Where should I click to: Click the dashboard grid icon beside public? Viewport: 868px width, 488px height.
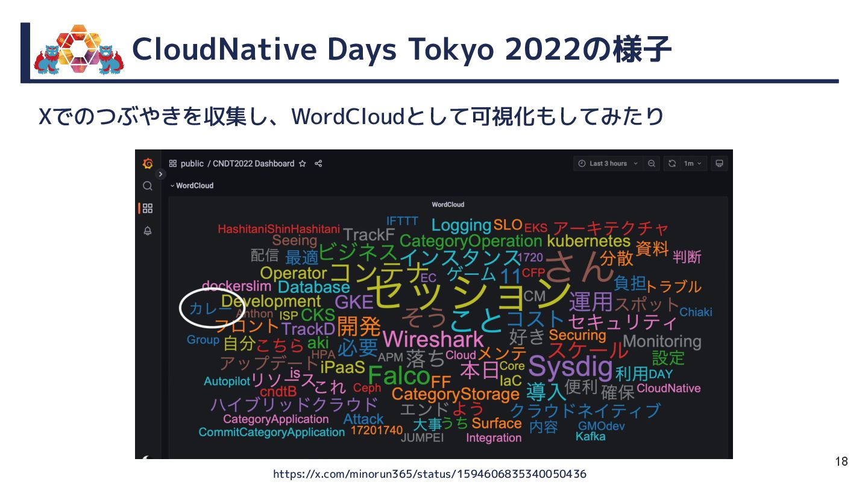point(172,163)
